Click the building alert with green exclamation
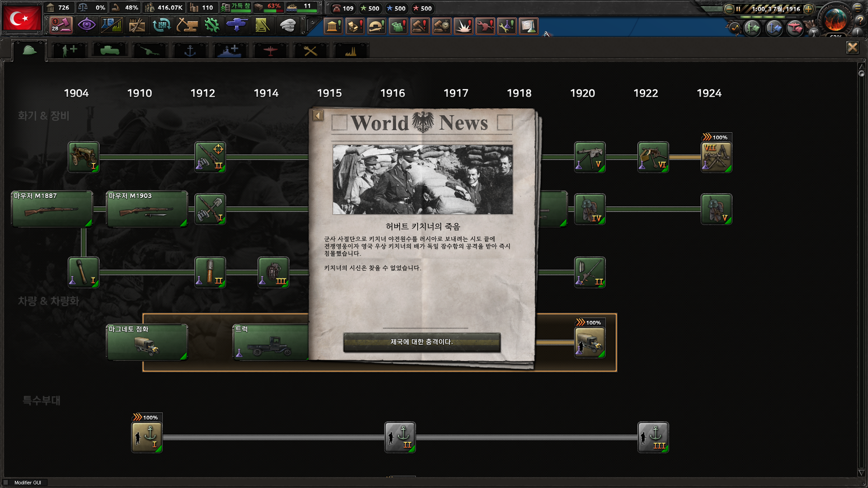This screenshot has height=488, width=868. (333, 26)
